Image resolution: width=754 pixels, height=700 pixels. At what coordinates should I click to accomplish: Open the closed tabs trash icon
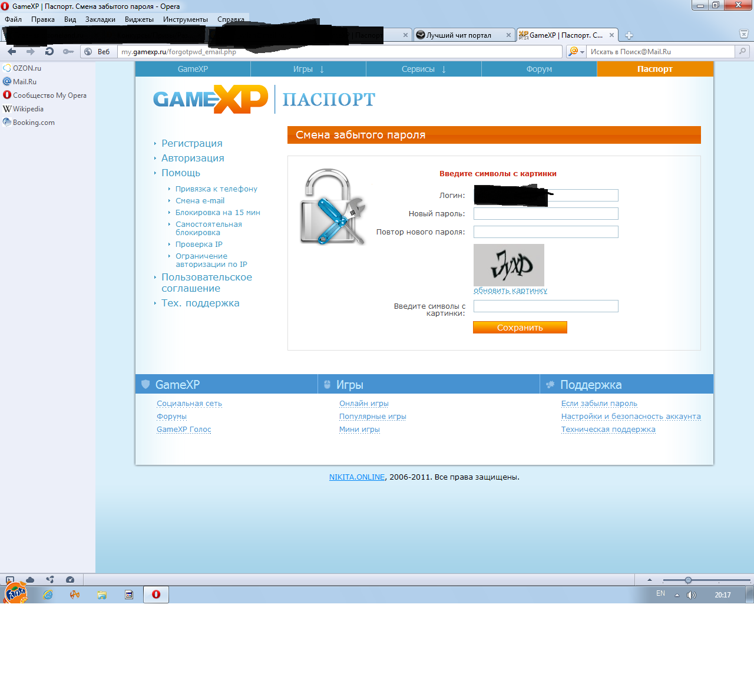point(743,34)
